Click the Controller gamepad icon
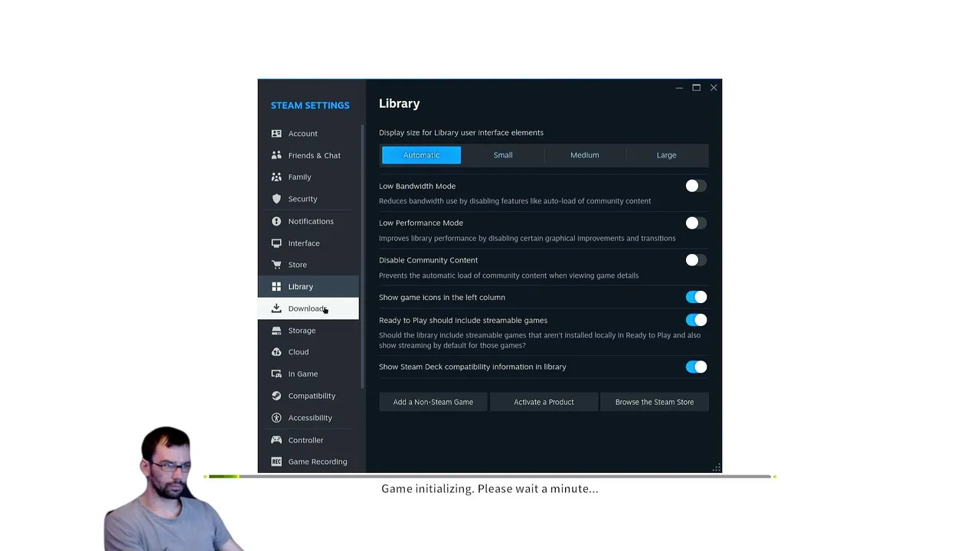 (x=276, y=440)
